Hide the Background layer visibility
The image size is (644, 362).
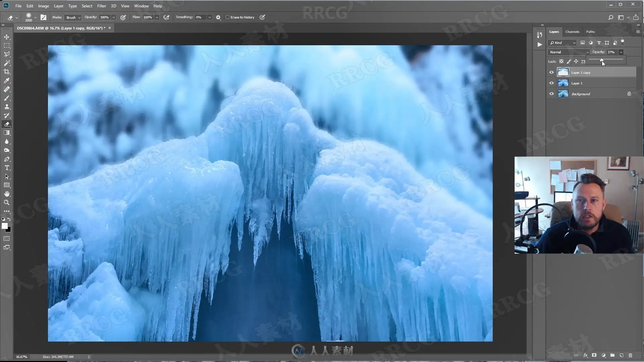point(551,94)
